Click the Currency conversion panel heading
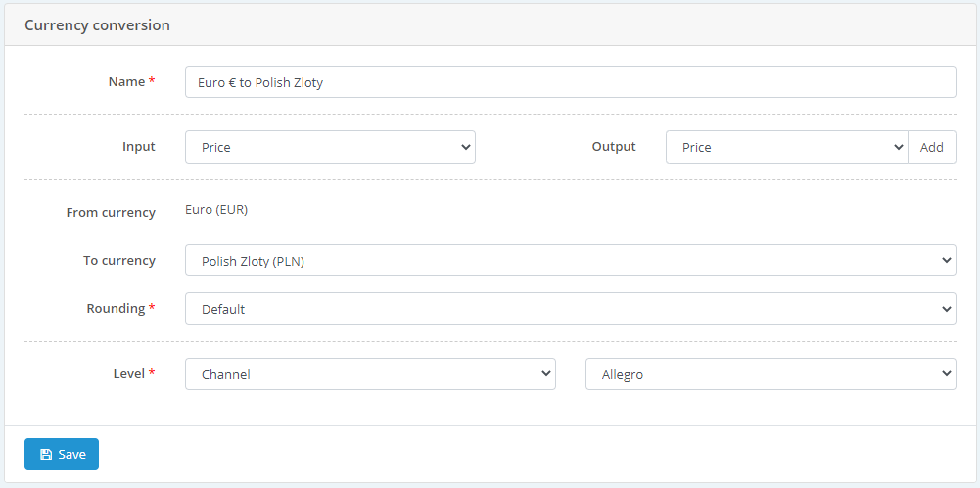The image size is (980, 488). pos(97,25)
